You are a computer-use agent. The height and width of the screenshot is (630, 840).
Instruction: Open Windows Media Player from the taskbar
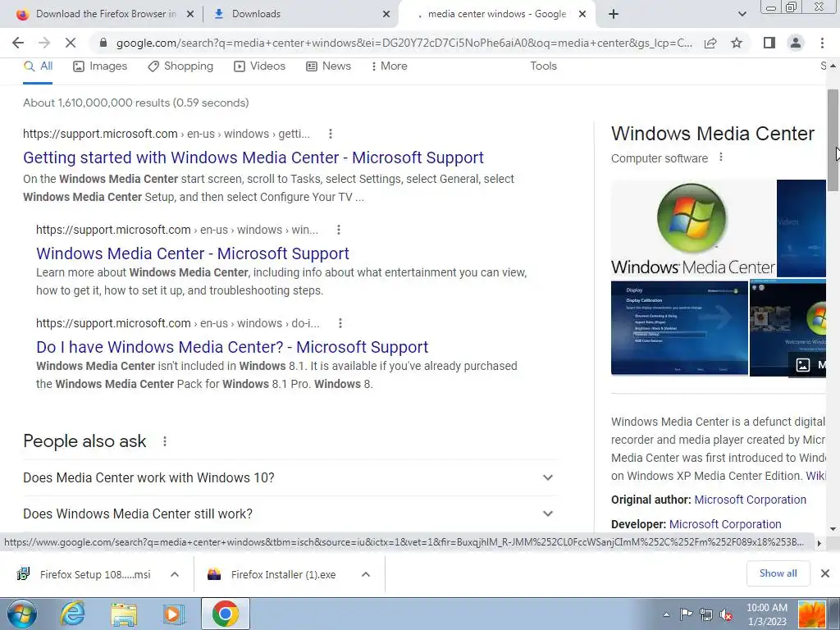174,614
